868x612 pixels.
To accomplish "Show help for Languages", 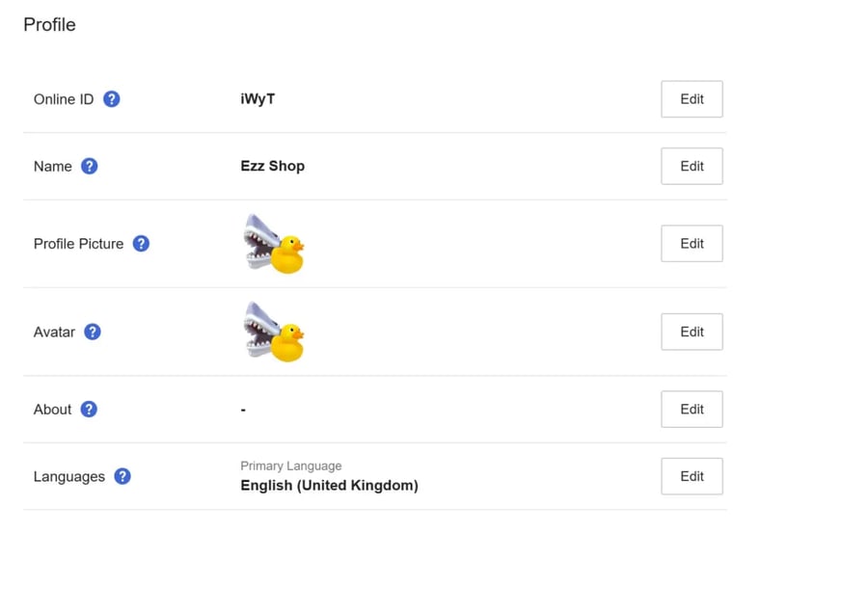I will click(x=122, y=476).
